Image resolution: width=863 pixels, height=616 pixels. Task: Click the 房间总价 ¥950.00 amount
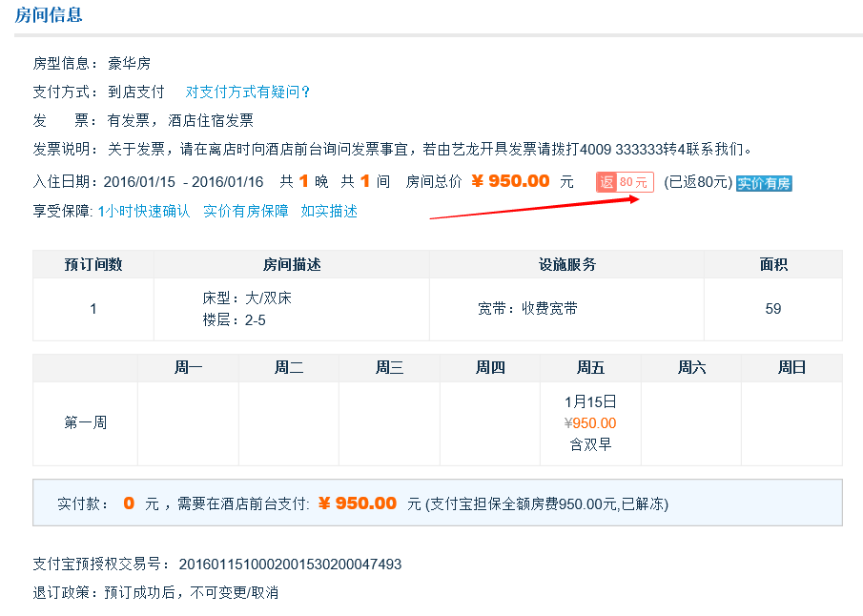[x=510, y=181]
